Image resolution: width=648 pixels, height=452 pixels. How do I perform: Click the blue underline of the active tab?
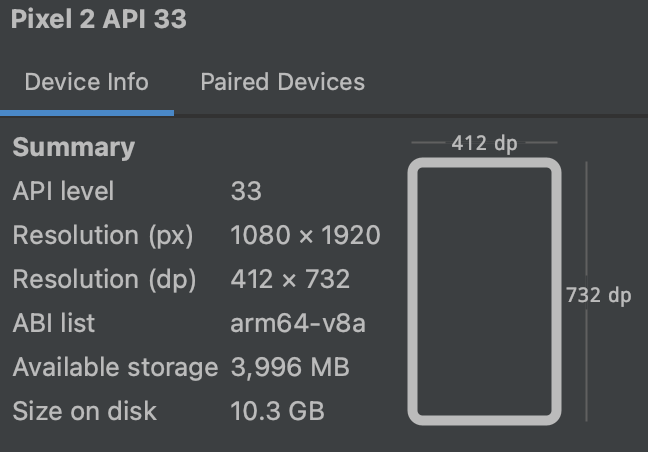(x=87, y=113)
